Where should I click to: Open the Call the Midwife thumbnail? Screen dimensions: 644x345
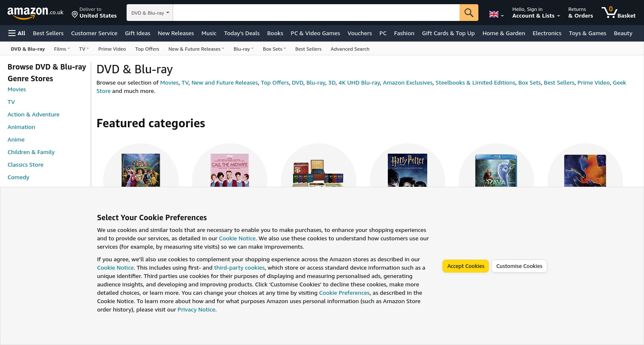[x=230, y=170]
